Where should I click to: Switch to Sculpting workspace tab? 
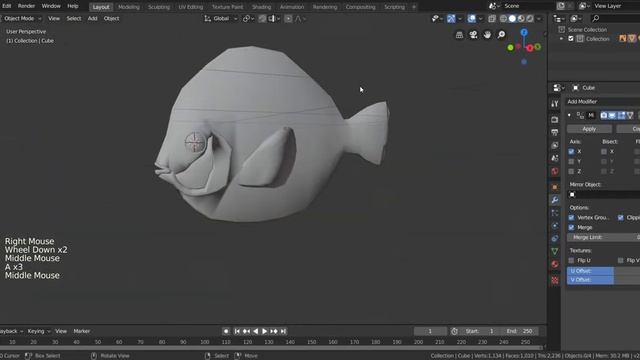159,7
